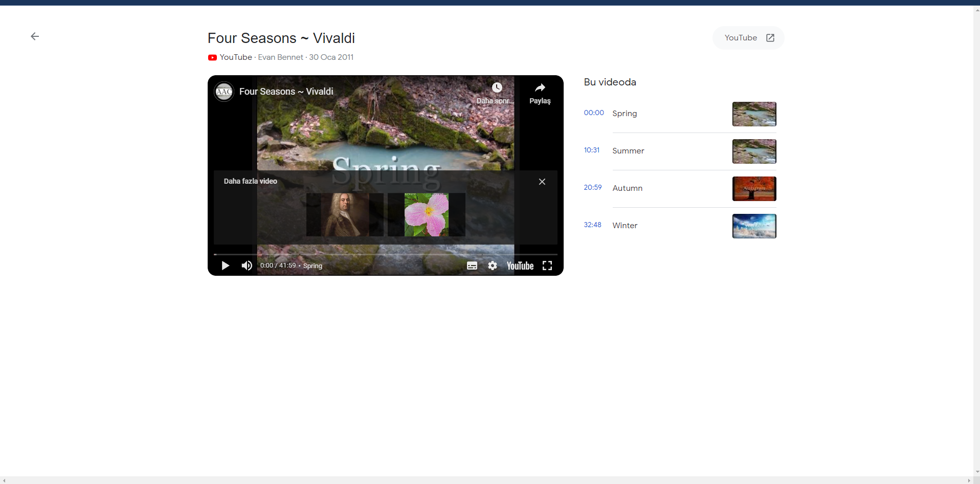Click the Summer chapter title
Screen dimensions: 980x484
pyautogui.click(x=628, y=151)
